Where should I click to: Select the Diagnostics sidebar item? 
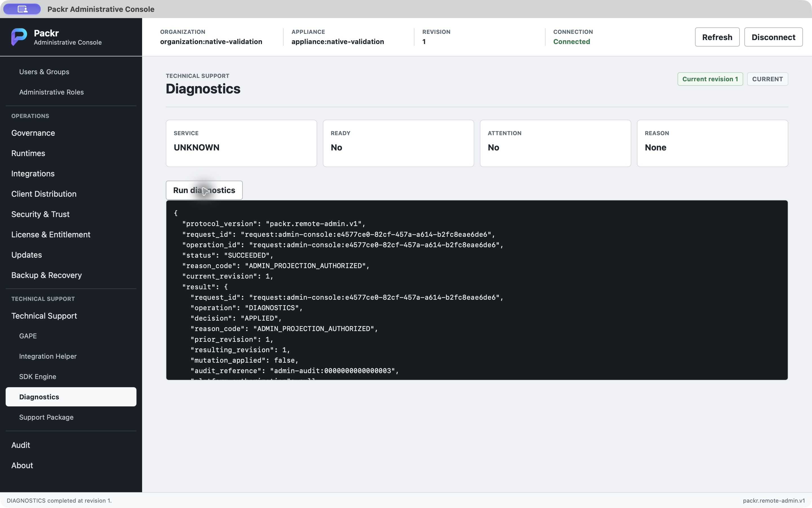(x=71, y=397)
